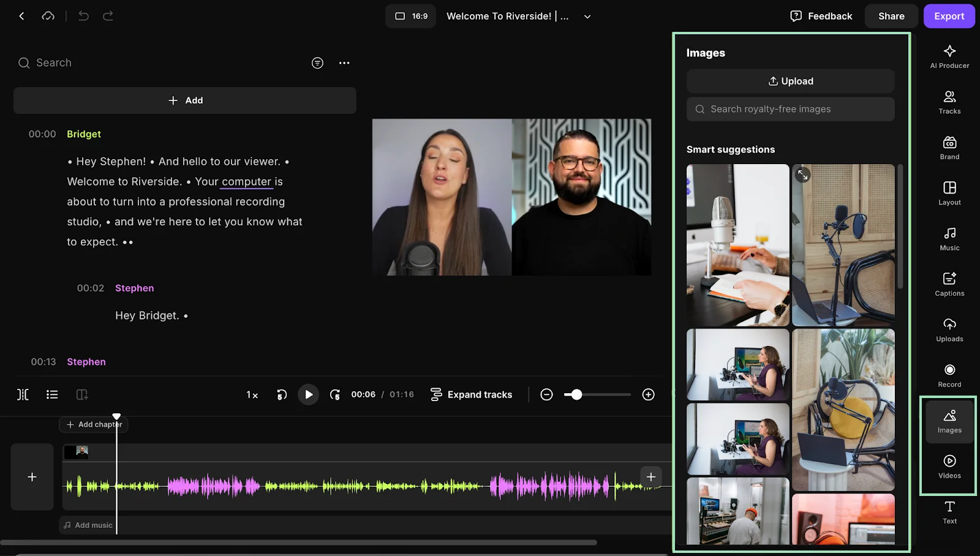
Task: Click the Export button
Action: click(x=949, y=16)
